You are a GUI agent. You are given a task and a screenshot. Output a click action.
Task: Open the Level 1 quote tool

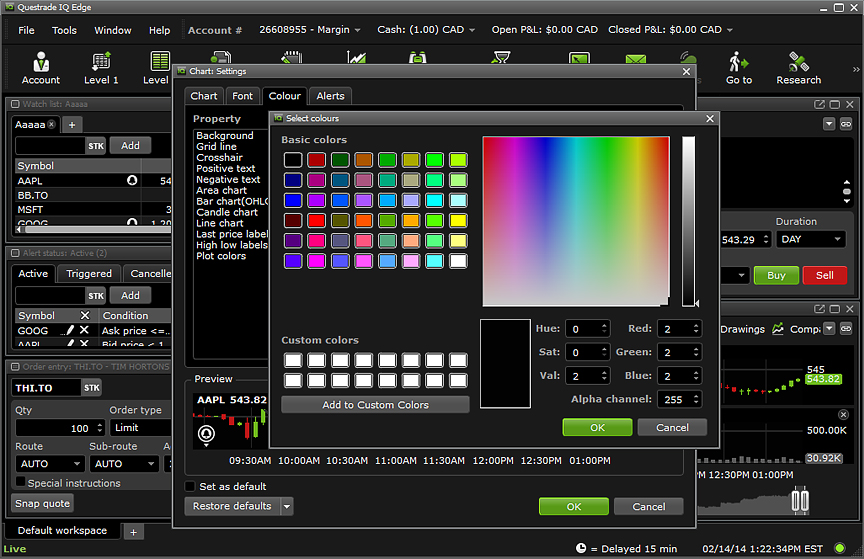click(x=101, y=68)
